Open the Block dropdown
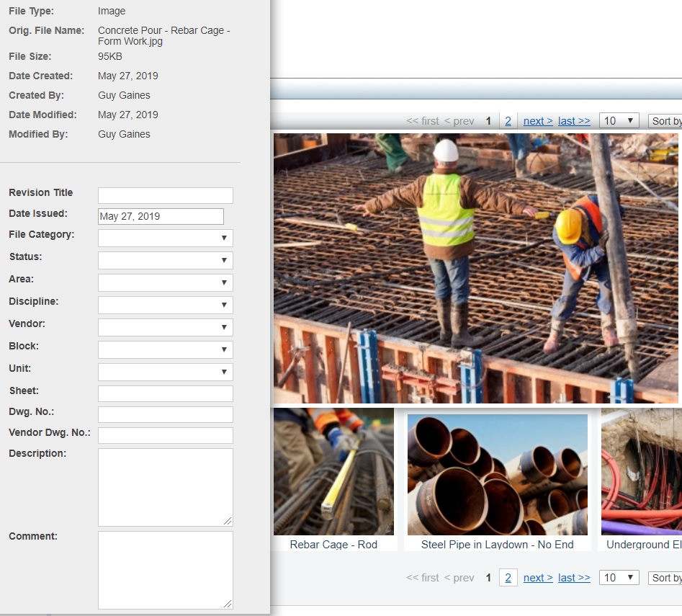The width and height of the screenshot is (682, 616). click(166, 349)
